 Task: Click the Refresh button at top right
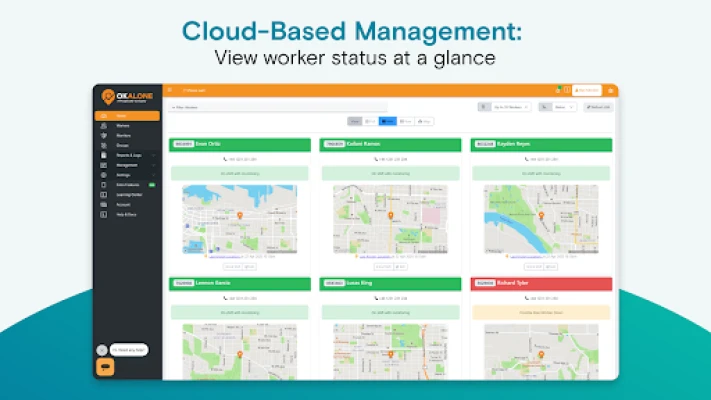[x=598, y=106]
